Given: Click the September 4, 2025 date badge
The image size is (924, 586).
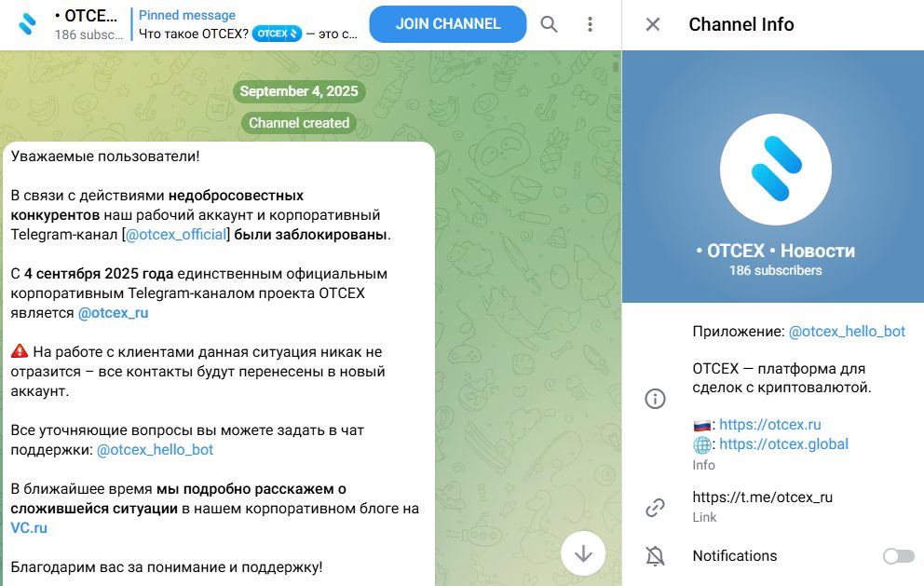Looking at the screenshot, I should point(299,91).
